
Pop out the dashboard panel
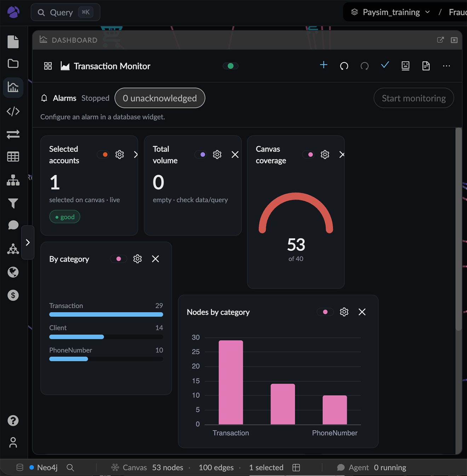click(440, 40)
